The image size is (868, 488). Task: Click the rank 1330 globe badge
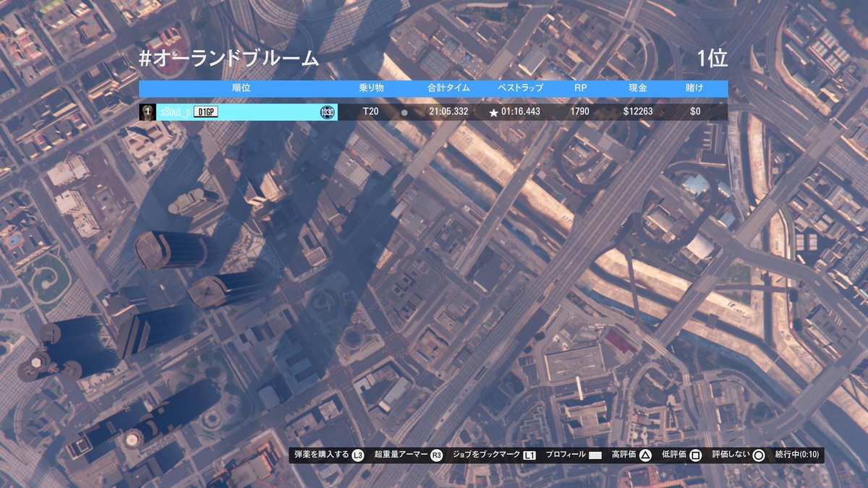pyautogui.click(x=327, y=112)
